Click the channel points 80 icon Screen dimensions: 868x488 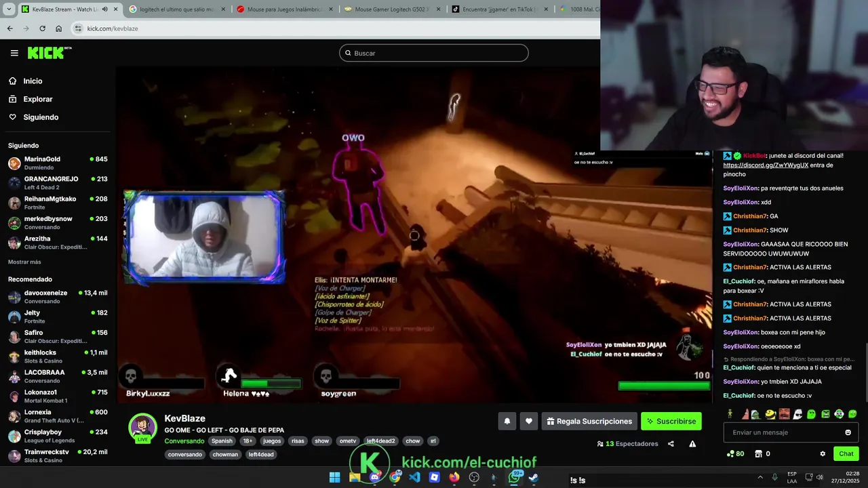735,454
